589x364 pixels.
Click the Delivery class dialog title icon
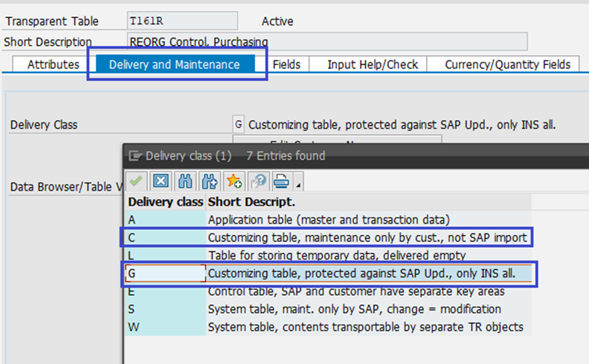point(135,156)
